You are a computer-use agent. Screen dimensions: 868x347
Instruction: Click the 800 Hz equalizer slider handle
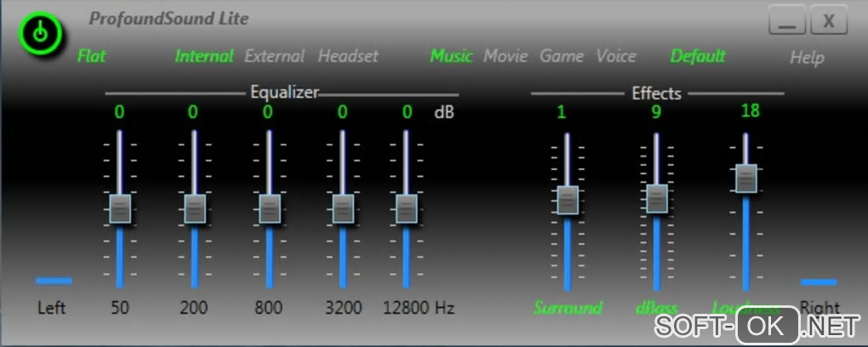click(x=270, y=208)
